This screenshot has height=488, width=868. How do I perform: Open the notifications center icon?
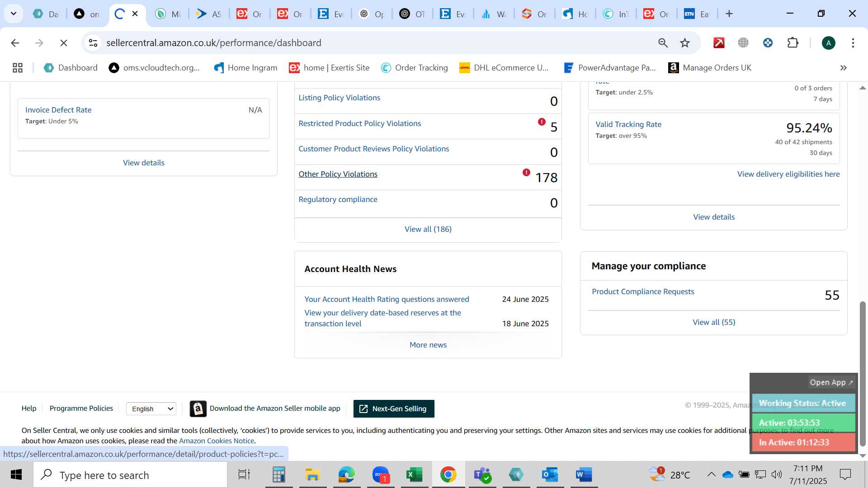pos(845,474)
